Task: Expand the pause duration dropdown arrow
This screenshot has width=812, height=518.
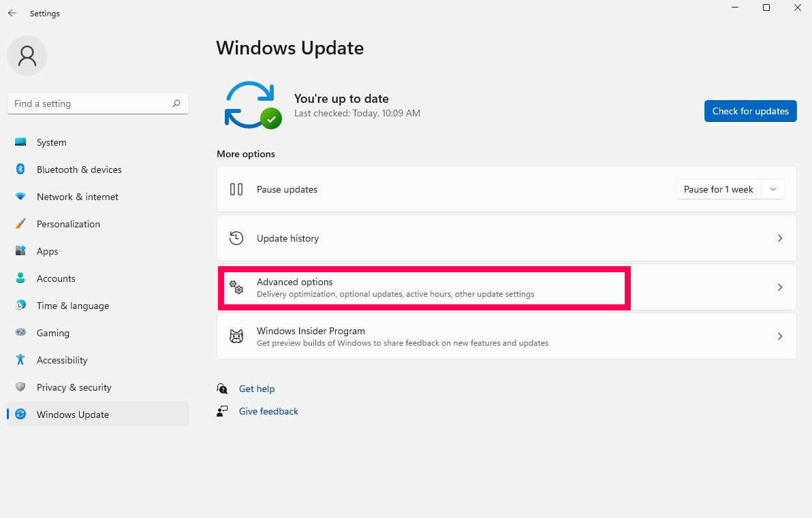Action: 773,189
